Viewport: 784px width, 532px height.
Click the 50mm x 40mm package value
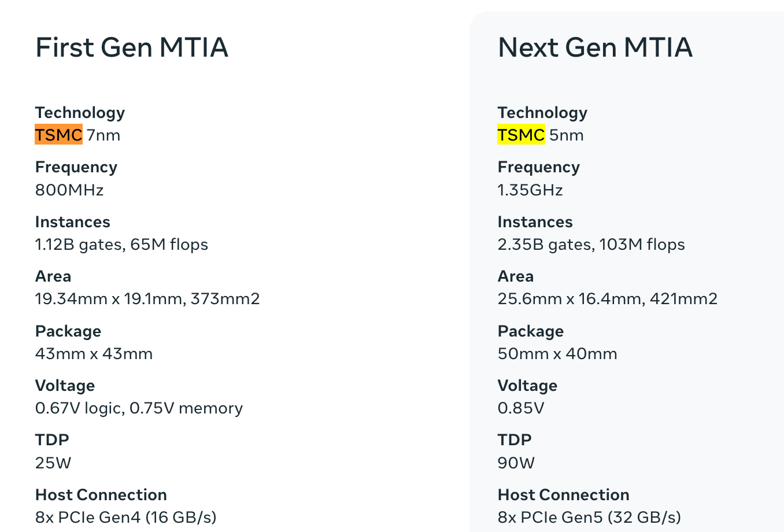pyautogui.click(x=557, y=354)
